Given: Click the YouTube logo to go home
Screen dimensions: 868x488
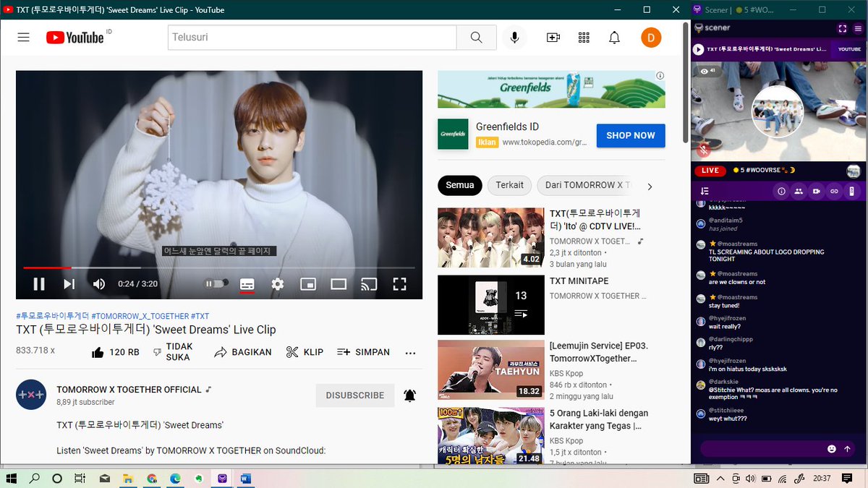Looking at the screenshot, I should click(75, 38).
